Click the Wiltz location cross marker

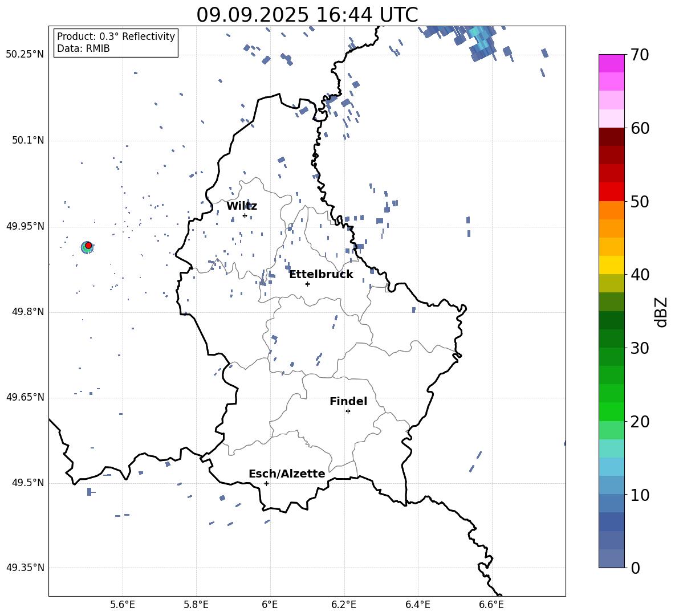(245, 216)
